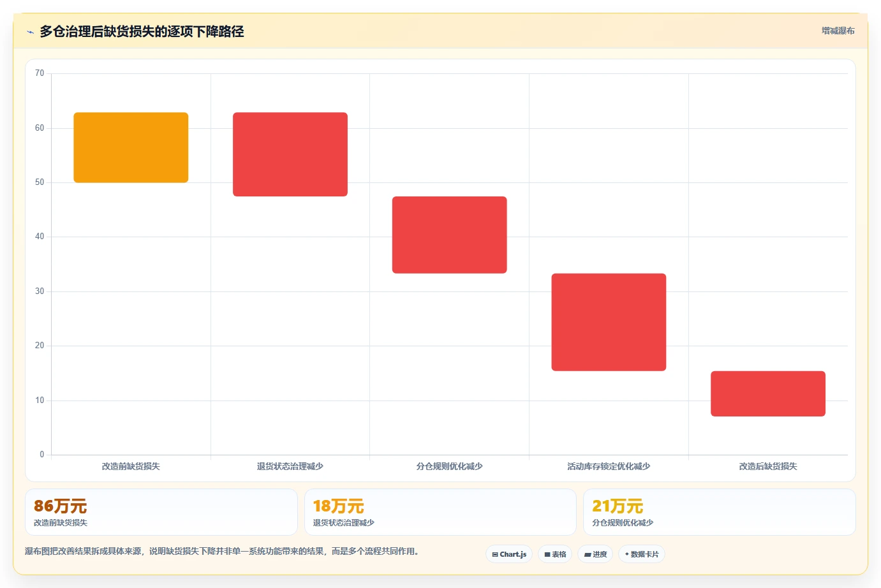
Task: Select the red 活动库存锁定优化减少 bar
Action: [609, 322]
